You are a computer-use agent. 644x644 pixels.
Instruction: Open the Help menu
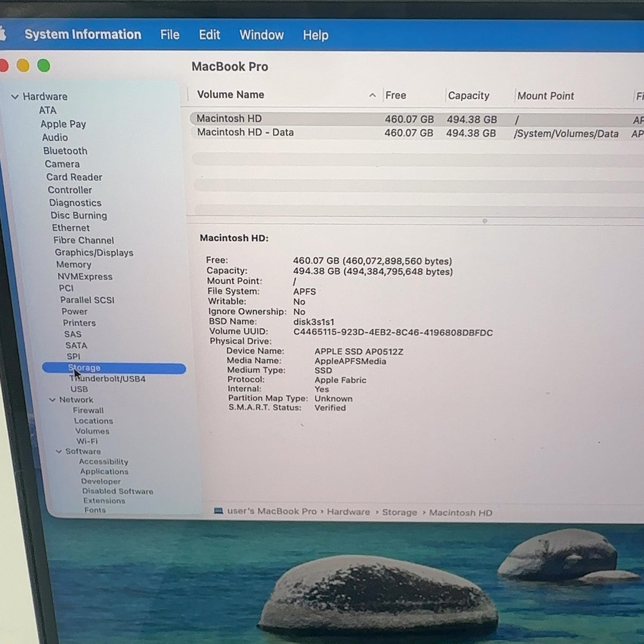316,35
